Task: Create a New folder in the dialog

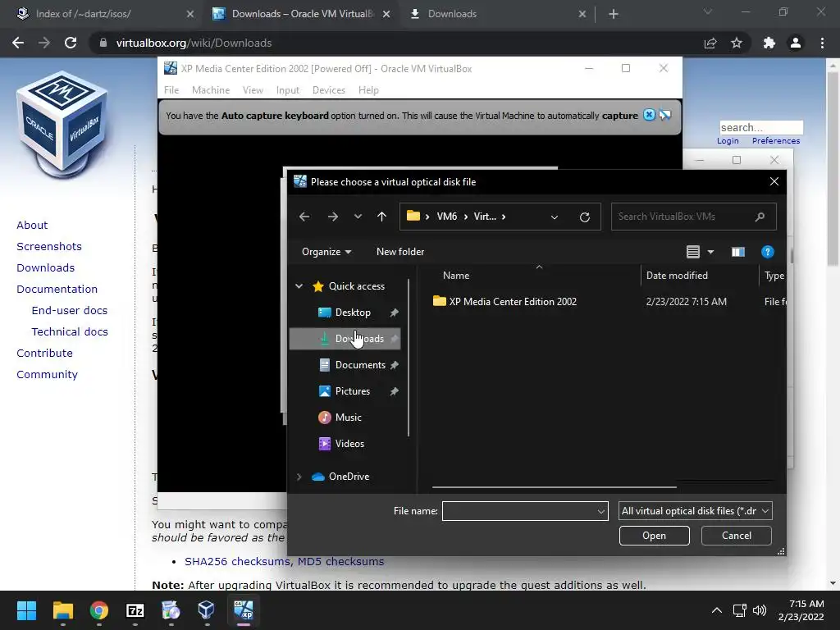Action: pos(400,251)
